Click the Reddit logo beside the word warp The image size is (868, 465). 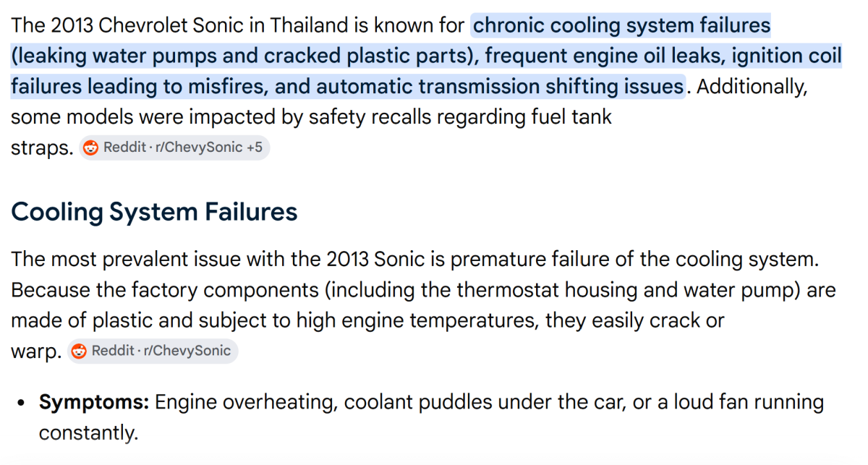[x=80, y=351]
